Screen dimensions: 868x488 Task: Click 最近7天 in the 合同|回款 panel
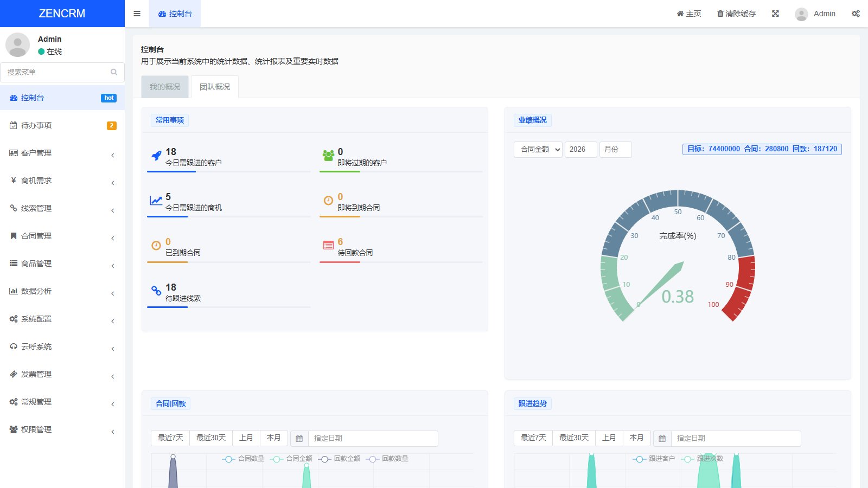pyautogui.click(x=170, y=438)
